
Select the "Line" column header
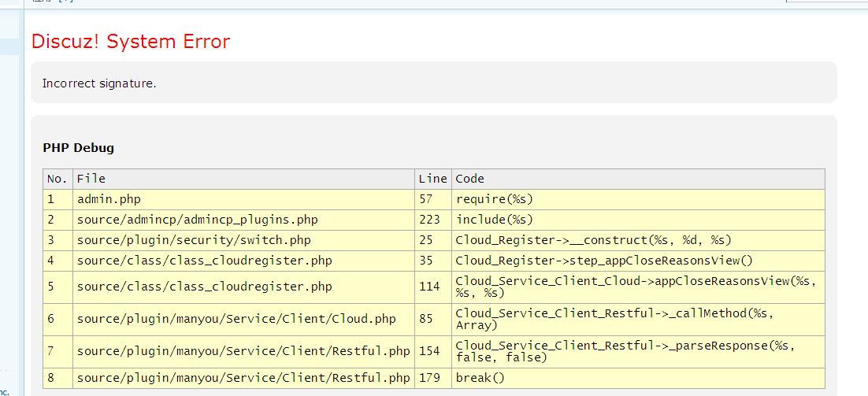(433, 179)
